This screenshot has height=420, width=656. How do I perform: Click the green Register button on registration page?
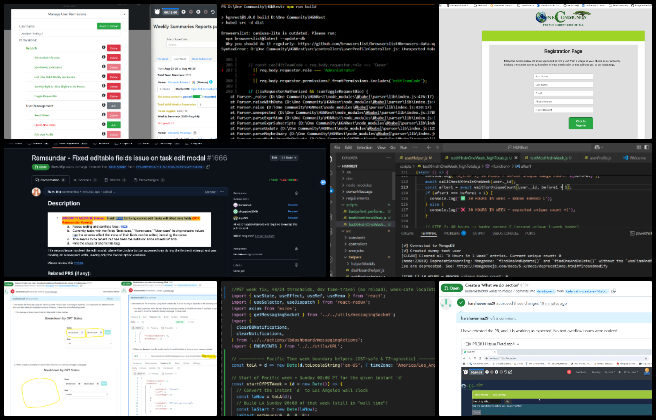click(580, 123)
